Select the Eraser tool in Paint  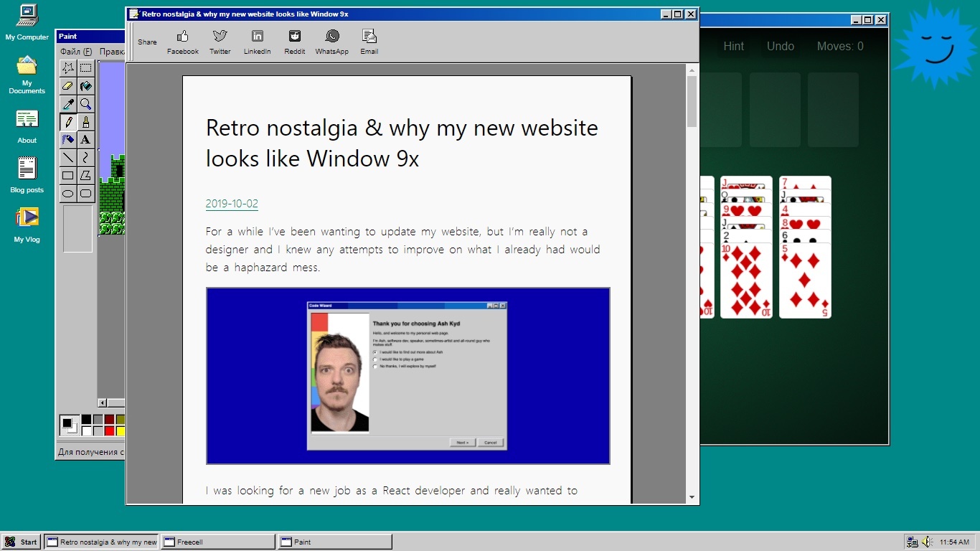point(68,86)
